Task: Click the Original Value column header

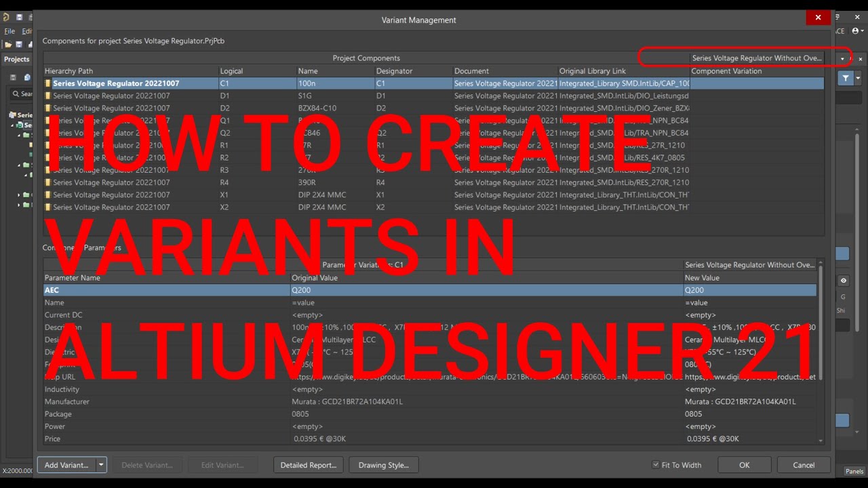Action: point(487,278)
